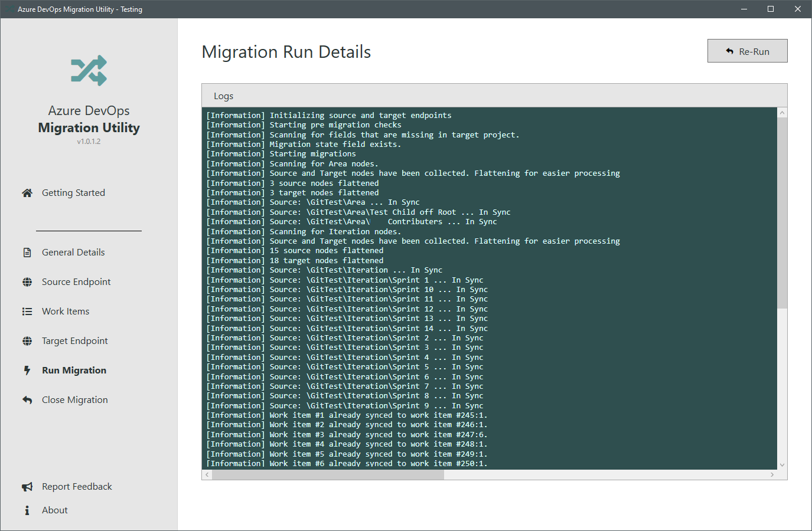Screen dimensions: 812x531
Task: Click the log's vertical scrollbar up arrow
Action: (x=782, y=113)
